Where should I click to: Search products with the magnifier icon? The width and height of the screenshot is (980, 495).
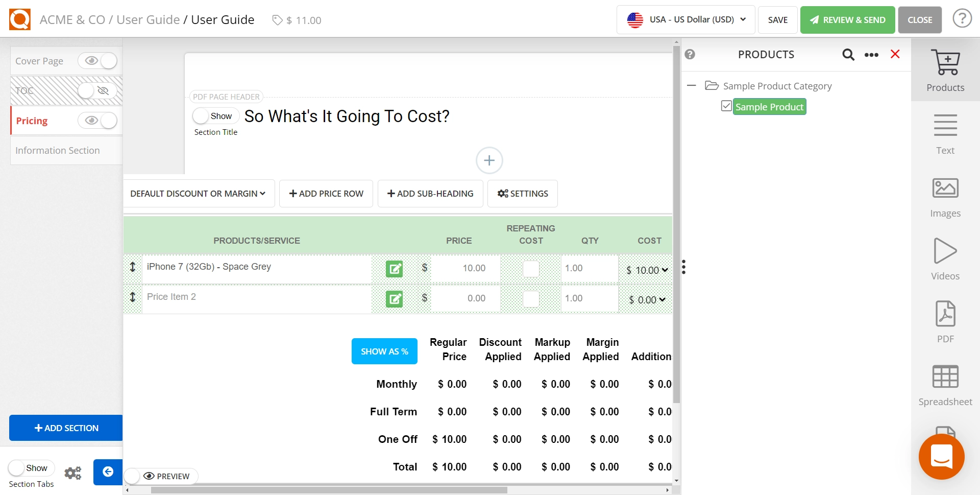(848, 55)
